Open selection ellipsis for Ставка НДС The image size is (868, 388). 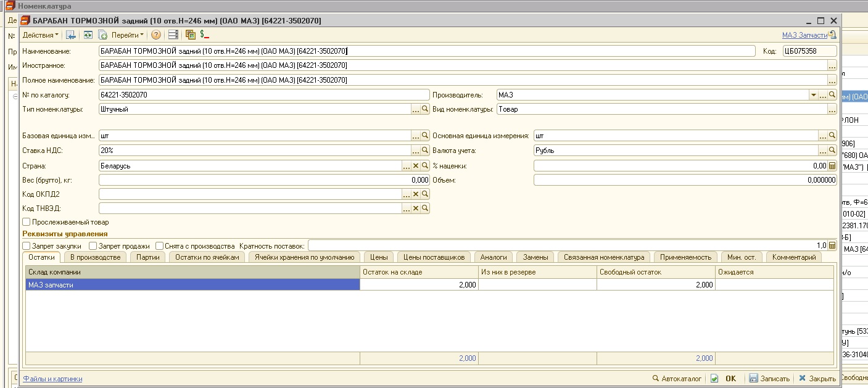pos(416,150)
